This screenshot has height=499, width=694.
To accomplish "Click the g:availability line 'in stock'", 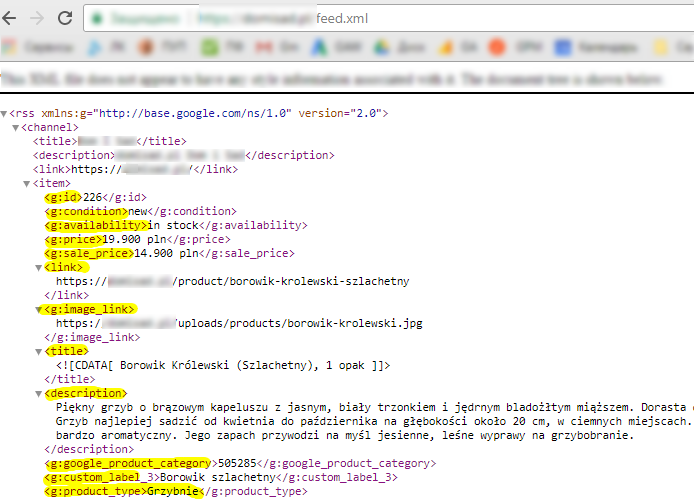I will click(x=176, y=226).
